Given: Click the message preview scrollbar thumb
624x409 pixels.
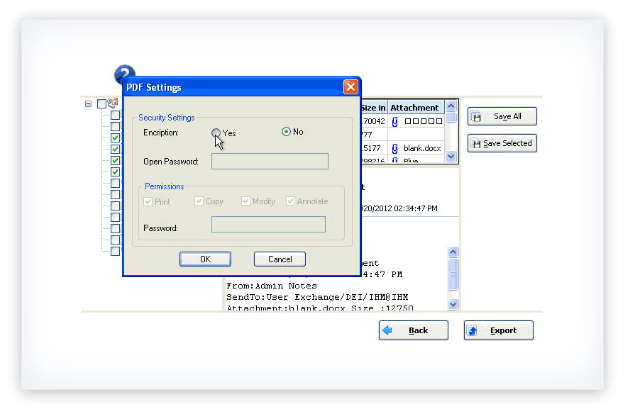Looking at the screenshot, I should pos(453,274).
